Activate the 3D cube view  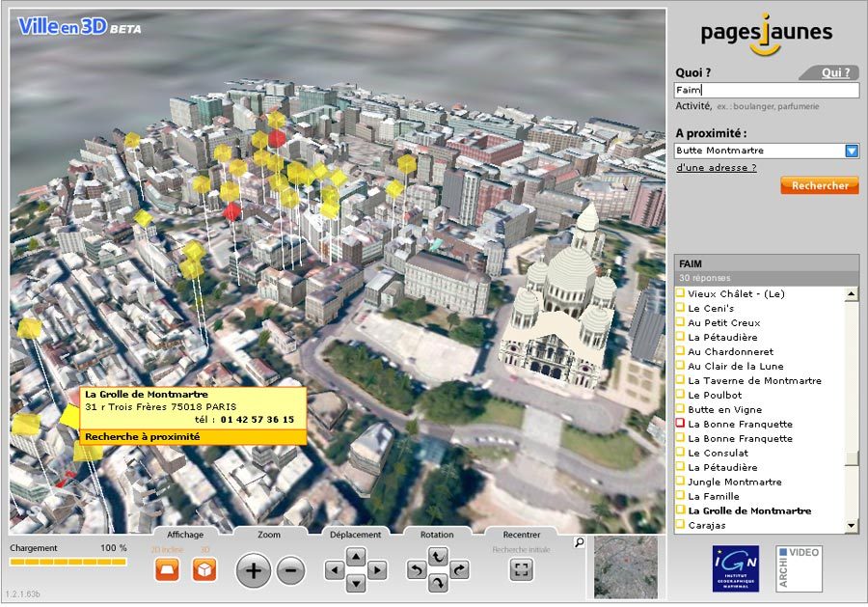pos(204,569)
